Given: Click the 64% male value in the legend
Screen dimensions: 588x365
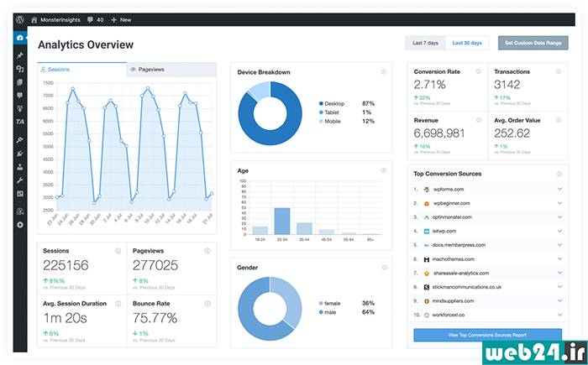Looking at the screenshot, I should (368, 312).
